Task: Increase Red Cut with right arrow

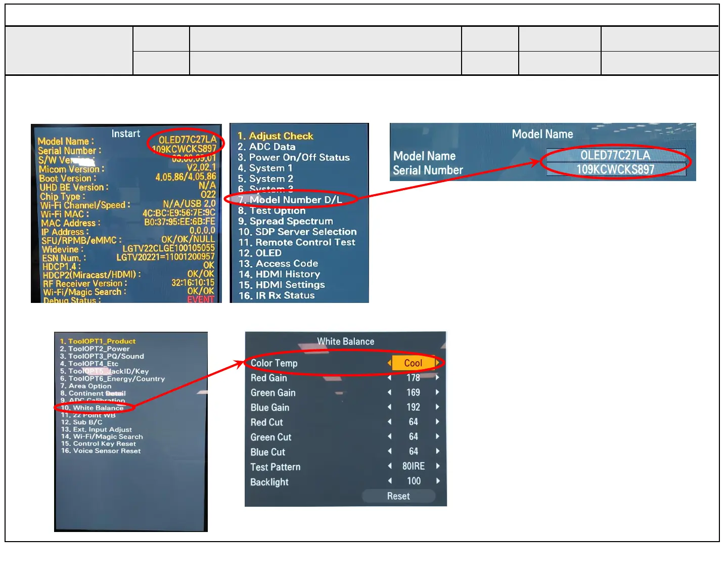Action: [x=437, y=421]
